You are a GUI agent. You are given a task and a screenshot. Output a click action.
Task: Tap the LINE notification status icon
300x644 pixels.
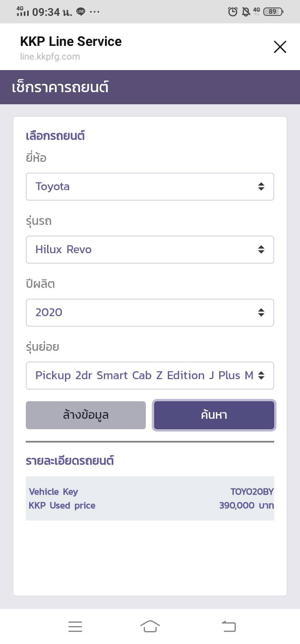pyautogui.click(x=81, y=12)
